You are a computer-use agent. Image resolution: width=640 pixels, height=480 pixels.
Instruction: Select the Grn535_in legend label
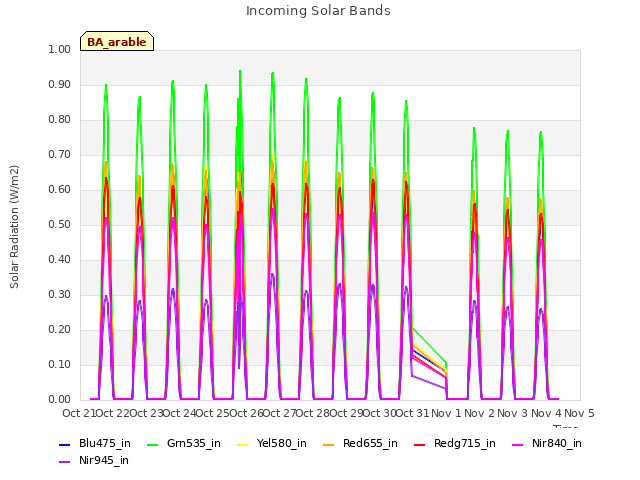point(194,443)
